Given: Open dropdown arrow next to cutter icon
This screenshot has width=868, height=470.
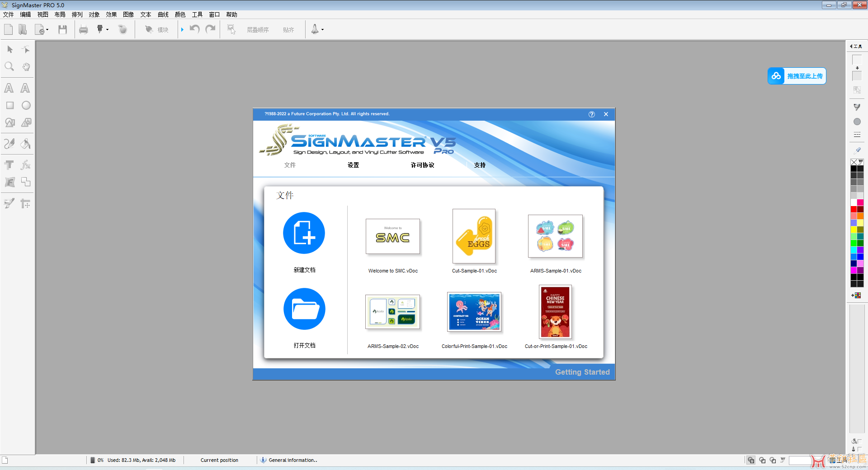Looking at the screenshot, I should click(x=107, y=30).
